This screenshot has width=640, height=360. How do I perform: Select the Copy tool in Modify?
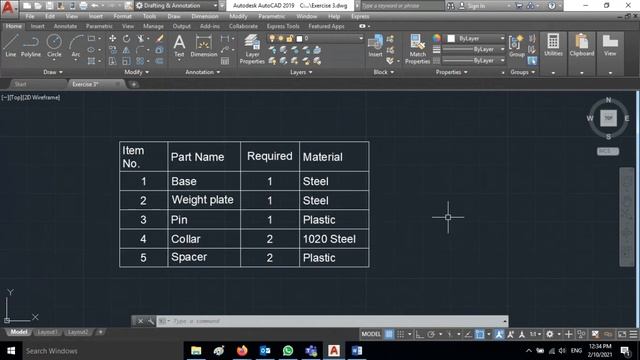point(113,50)
